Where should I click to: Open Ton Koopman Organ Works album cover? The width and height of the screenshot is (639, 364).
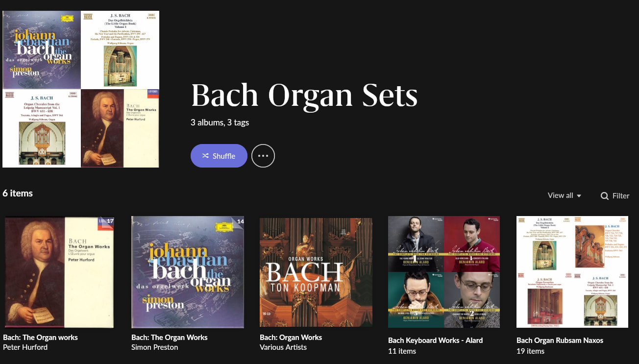(316, 272)
